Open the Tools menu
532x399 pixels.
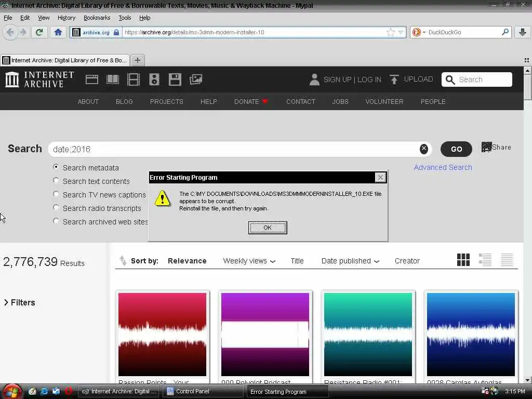(x=125, y=18)
